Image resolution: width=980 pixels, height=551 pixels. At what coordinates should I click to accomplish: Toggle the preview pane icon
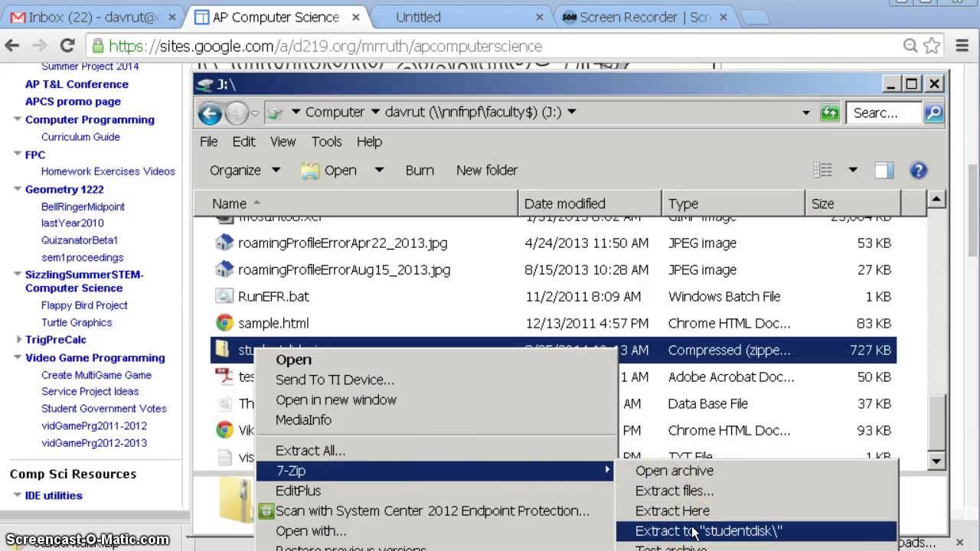(x=884, y=170)
